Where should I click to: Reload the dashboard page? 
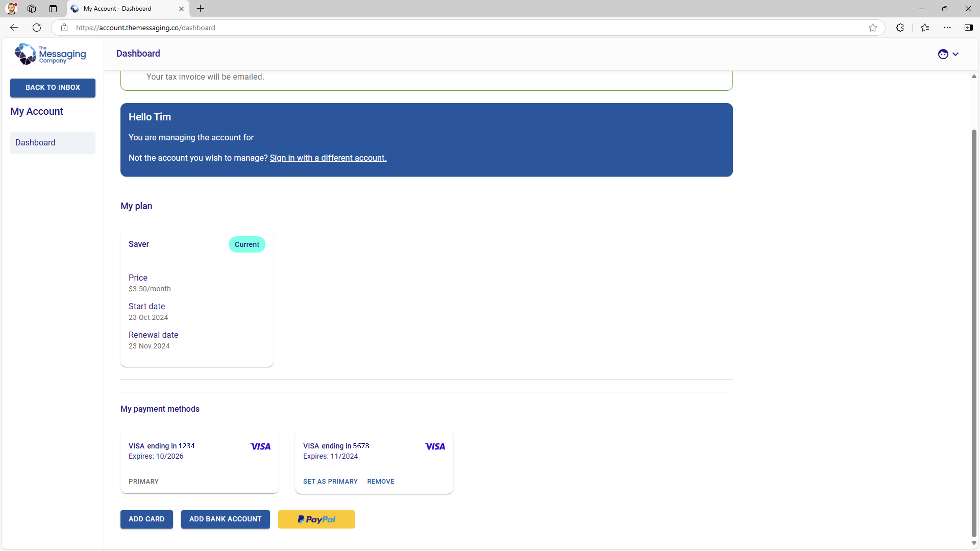pos(37,27)
